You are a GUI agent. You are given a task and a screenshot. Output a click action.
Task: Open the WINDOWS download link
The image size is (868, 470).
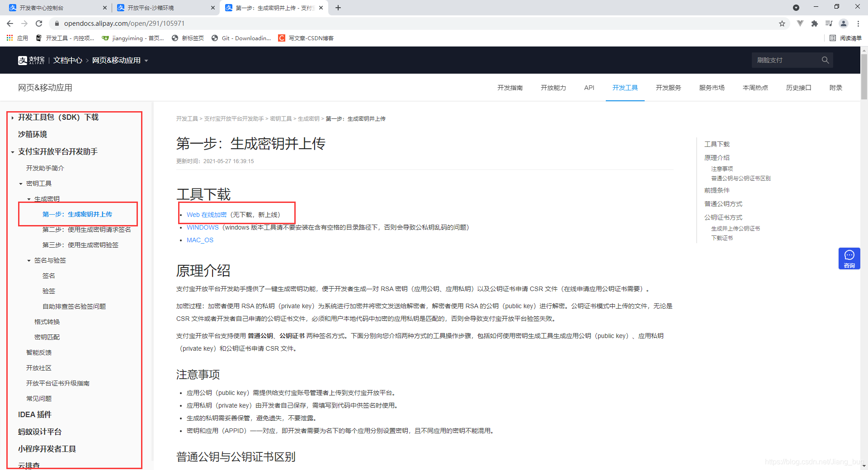pos(203,227)
